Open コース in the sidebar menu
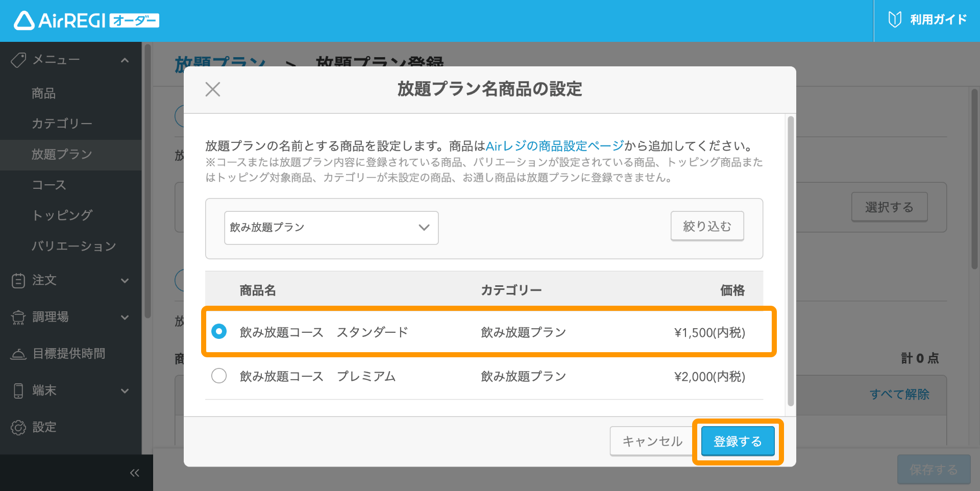The width and height of the screenshot is (980, 491). [49, 185]
